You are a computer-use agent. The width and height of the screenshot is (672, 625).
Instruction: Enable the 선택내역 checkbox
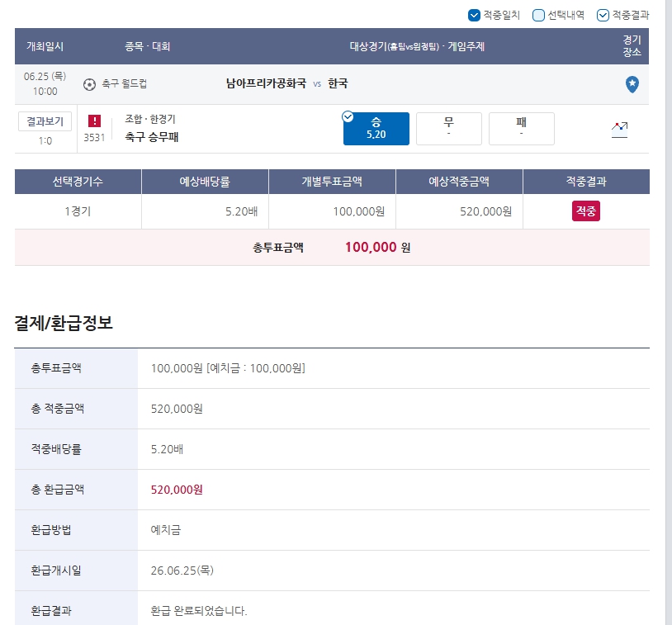click(538, 16)
